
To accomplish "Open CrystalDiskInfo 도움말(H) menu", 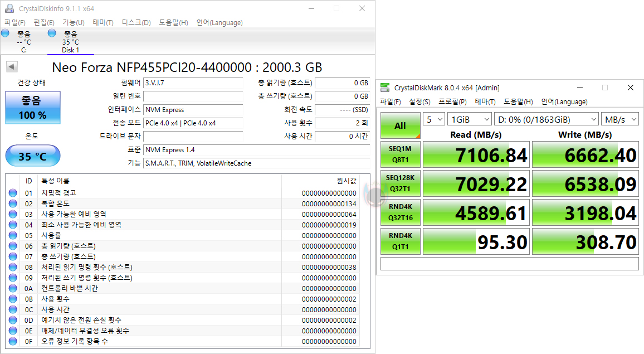I will click(x=173, y=23).
